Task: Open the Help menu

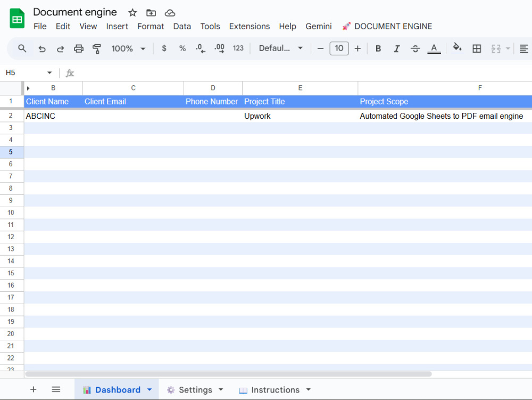Action: click(x=288, y=27)
